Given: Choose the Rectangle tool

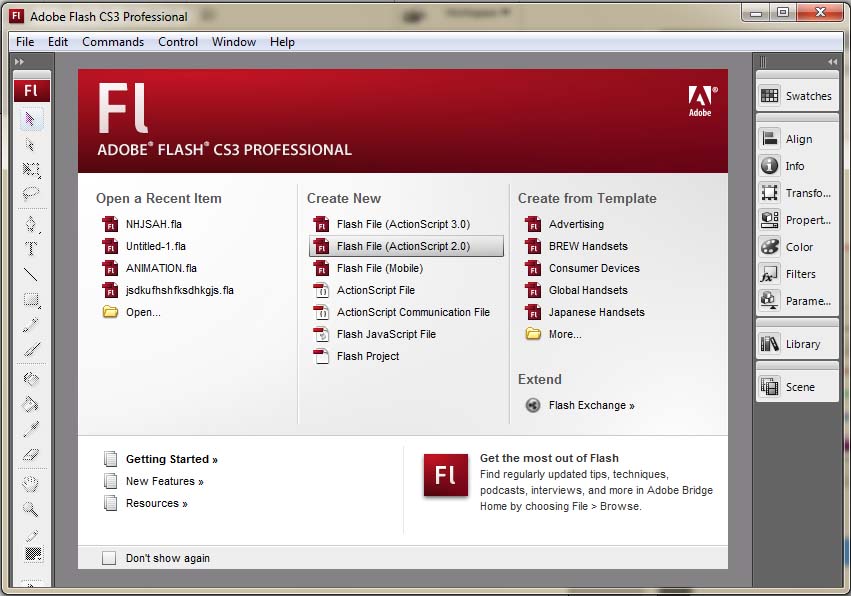Looking at the screenshot, I should tap(31, 300).
